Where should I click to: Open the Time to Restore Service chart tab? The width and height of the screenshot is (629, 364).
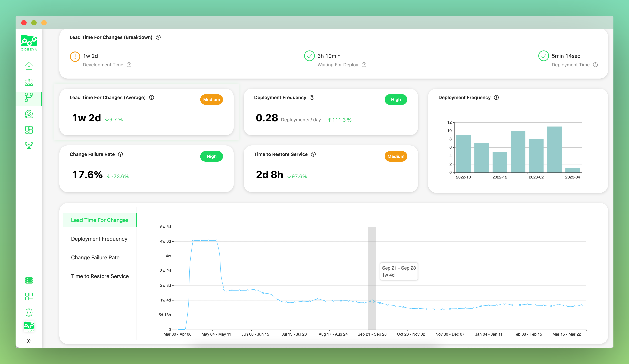point(100,276)
